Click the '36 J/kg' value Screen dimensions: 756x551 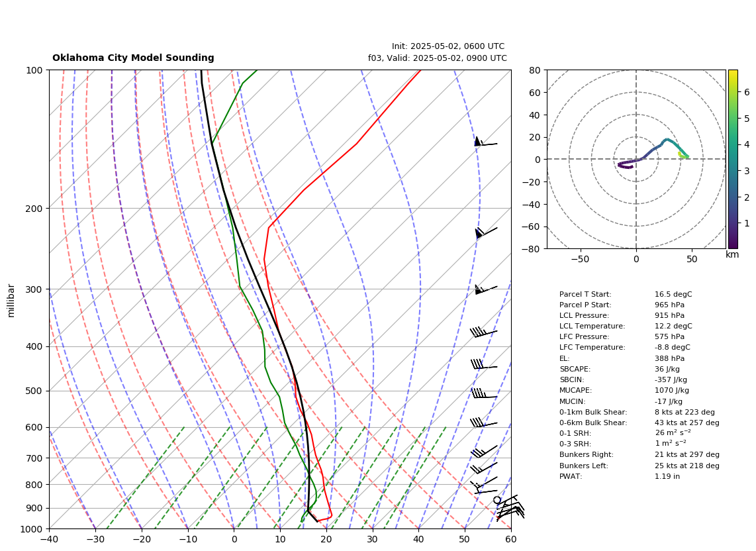point(667,369)
